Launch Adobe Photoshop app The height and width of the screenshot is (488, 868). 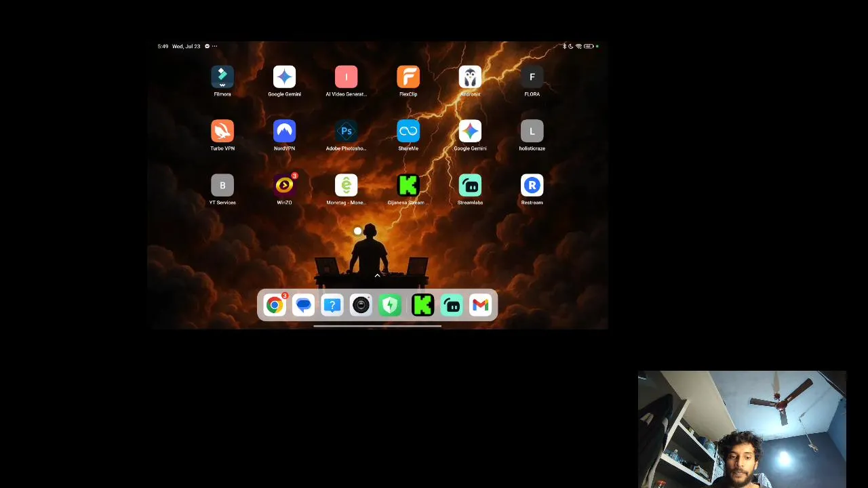(346, 131)
